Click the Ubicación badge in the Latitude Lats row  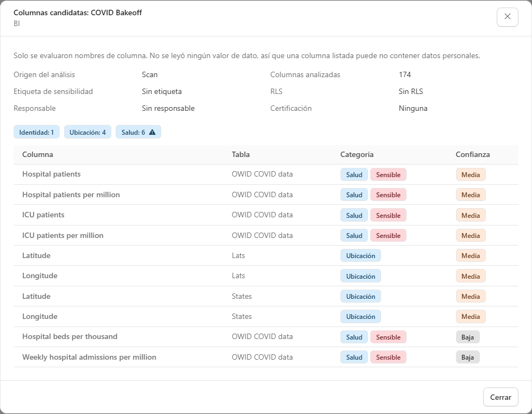[360, 256]
